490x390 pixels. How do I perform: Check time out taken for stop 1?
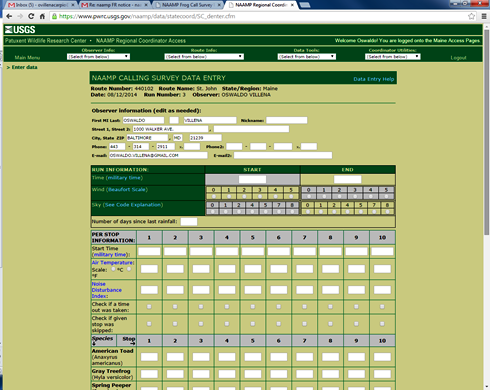149,307
